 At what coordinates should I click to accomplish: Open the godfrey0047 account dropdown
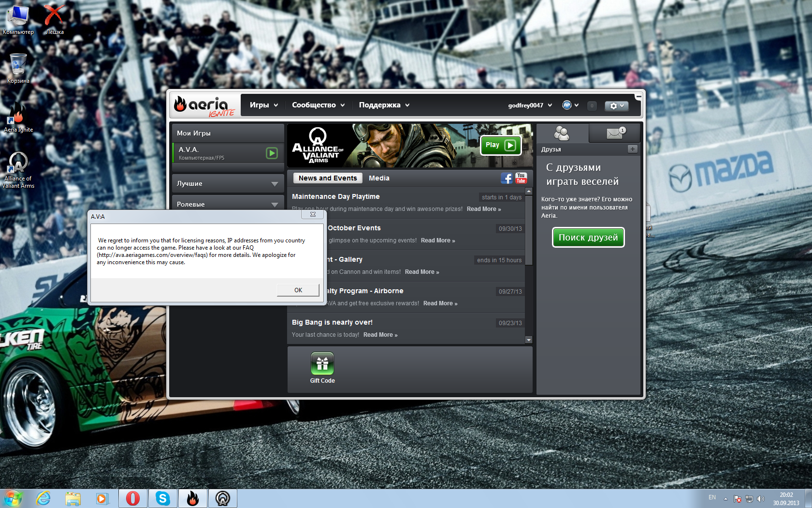[x=530, y=105]
